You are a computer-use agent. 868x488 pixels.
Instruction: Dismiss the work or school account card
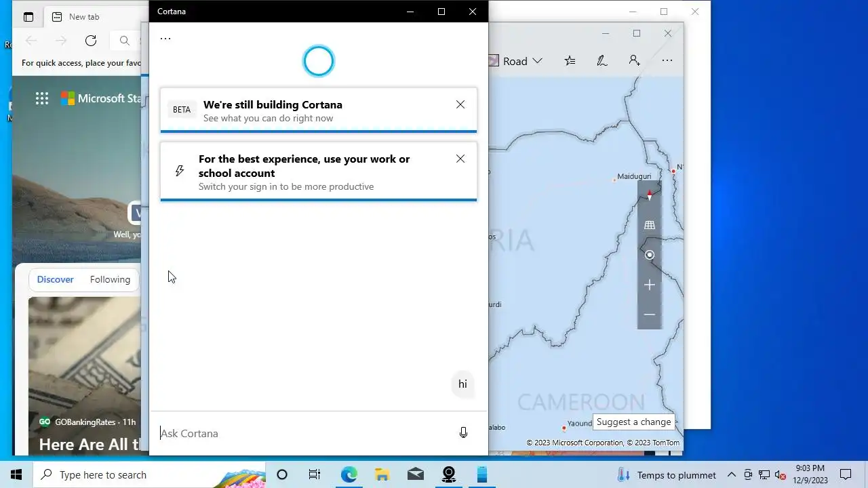click(460, 159)
